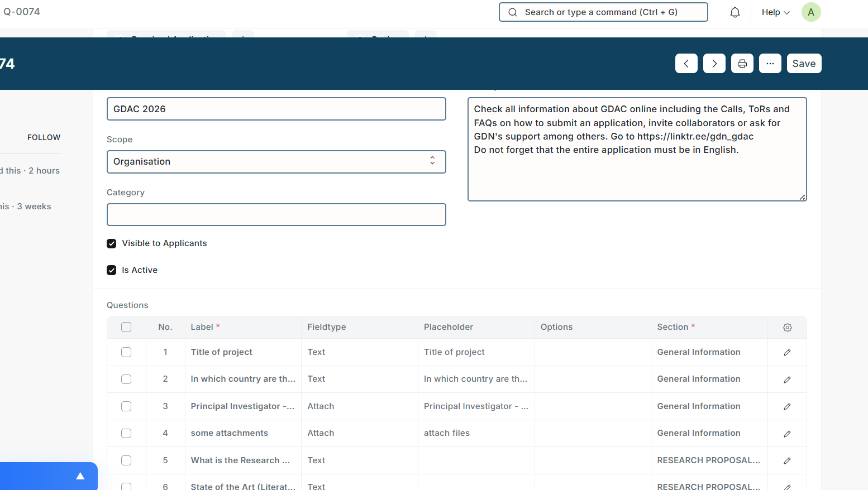Uncheck Visible to Applicants checkbox

[112, 244]
